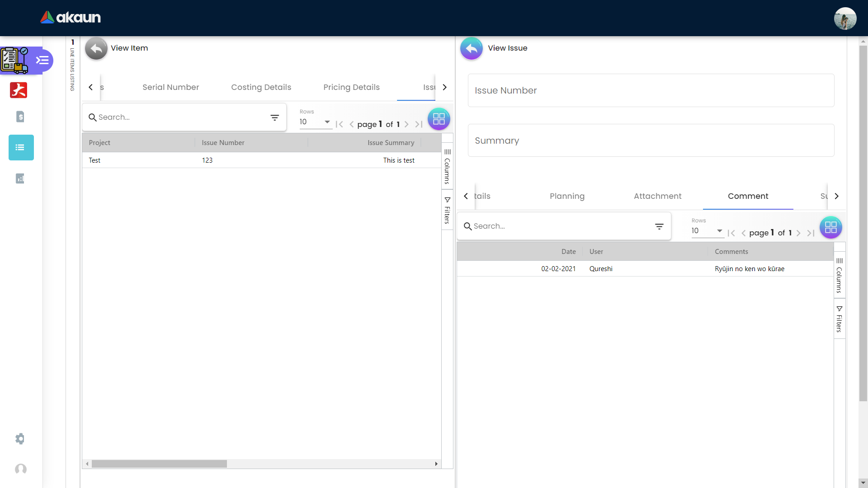Viewport: 868px width, 488px height.
Task: Open the report chart sidebar icon
Action: click(x=20, y=178)
